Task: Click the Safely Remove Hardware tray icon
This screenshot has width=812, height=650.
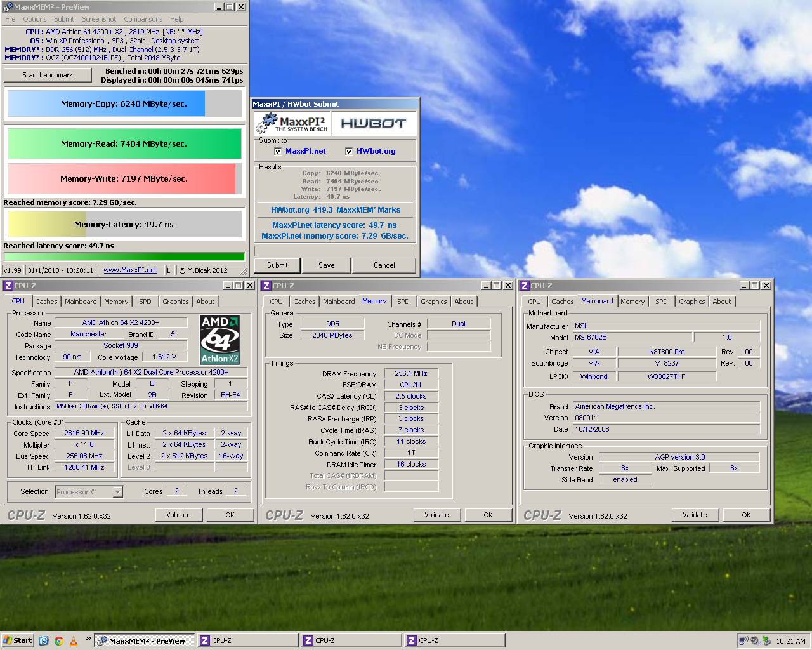Action: [x=766, y=641]
